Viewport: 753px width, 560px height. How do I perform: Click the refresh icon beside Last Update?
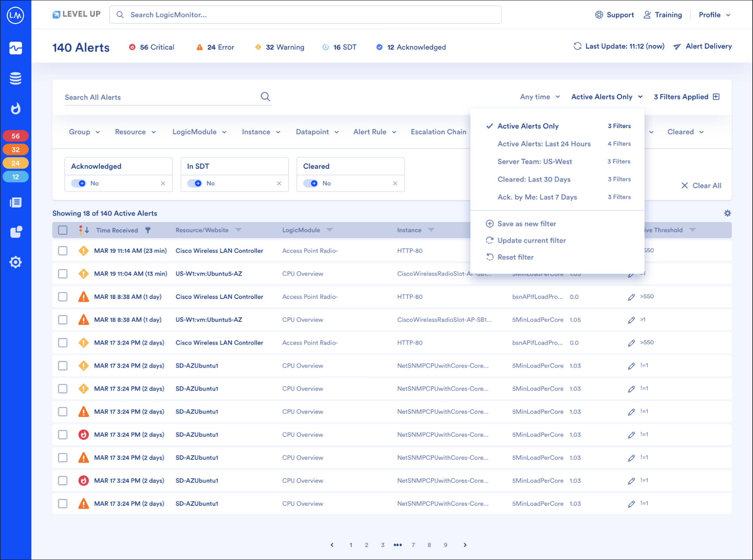tap(577, 46)
